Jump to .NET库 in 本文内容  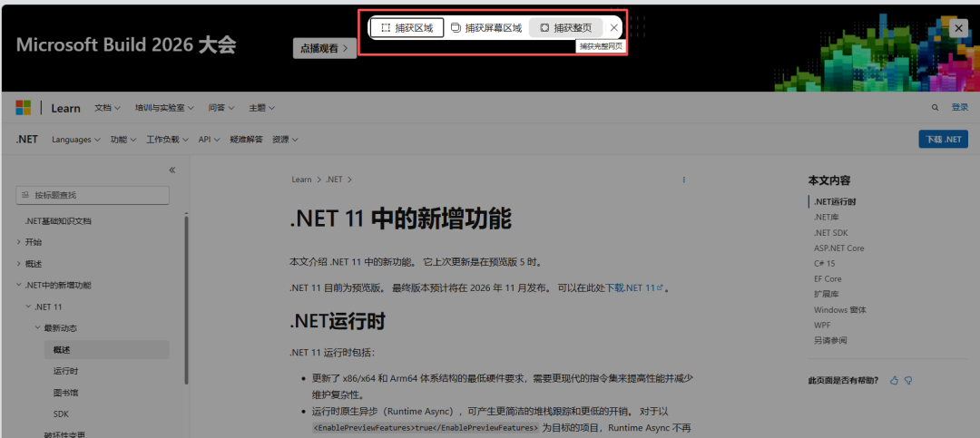pos(827,217)
